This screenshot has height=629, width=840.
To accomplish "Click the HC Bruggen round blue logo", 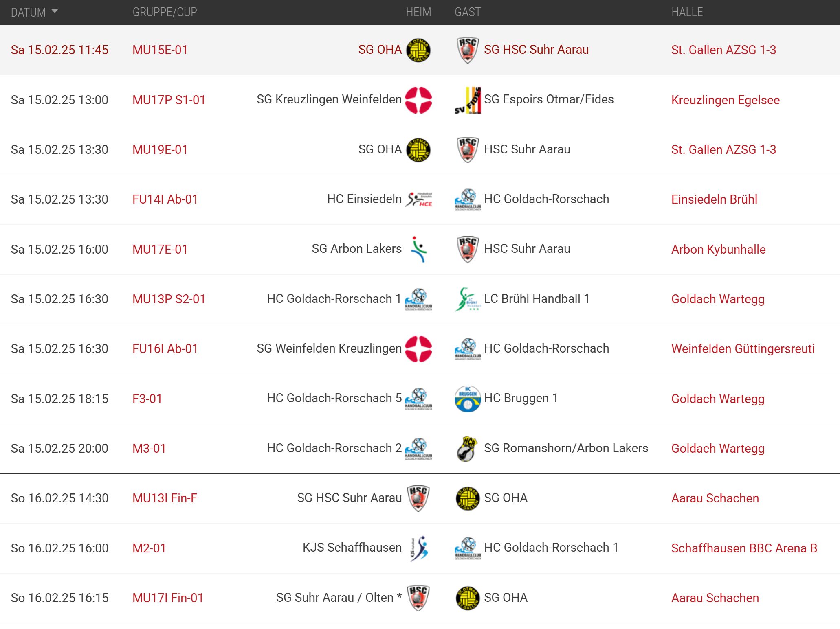I will point(467,399).
